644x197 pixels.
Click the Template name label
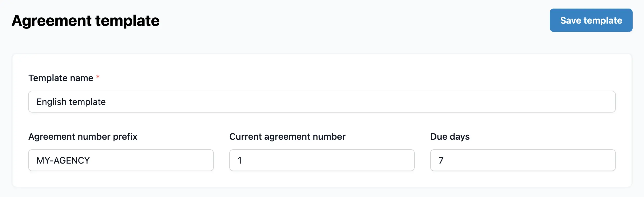tap(61, 78)
